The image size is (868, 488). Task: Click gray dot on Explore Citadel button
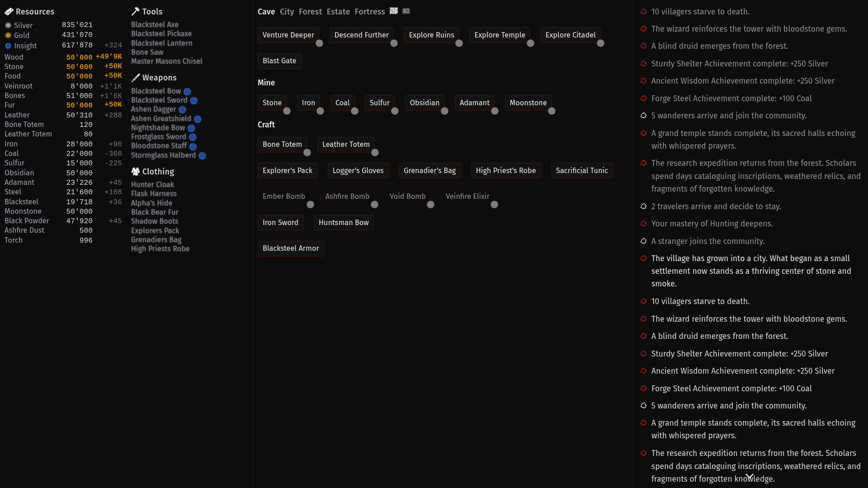pyautogui.click(x=600, y=43)
